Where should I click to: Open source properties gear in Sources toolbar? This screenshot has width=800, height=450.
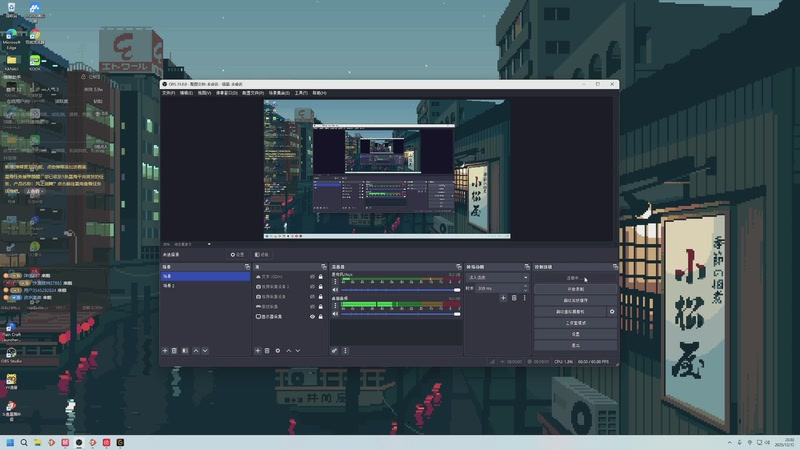point(278,351)
